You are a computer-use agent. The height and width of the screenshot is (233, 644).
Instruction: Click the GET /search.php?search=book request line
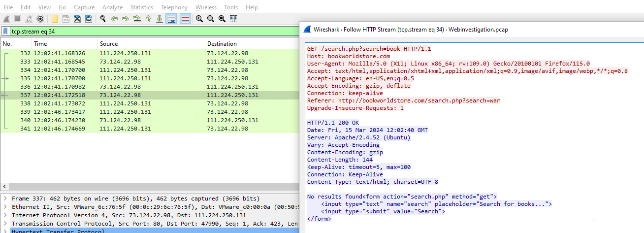click(369, 49)
